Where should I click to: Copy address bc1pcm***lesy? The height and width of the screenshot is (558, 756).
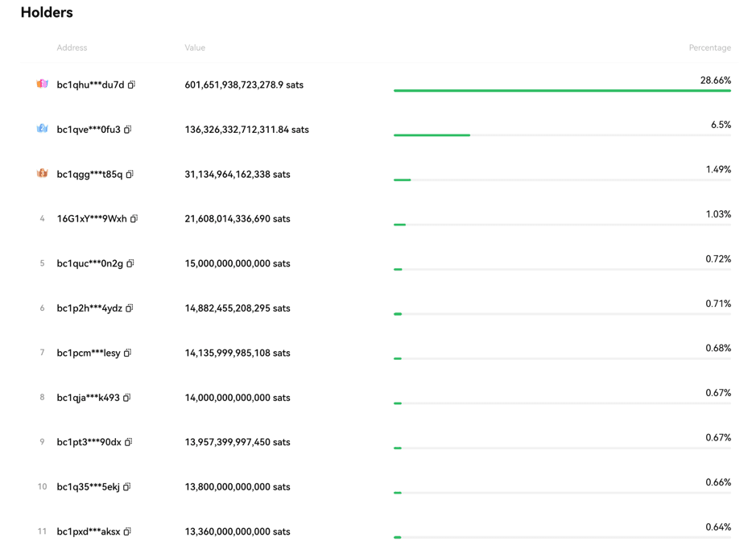(x=127, y=353)
